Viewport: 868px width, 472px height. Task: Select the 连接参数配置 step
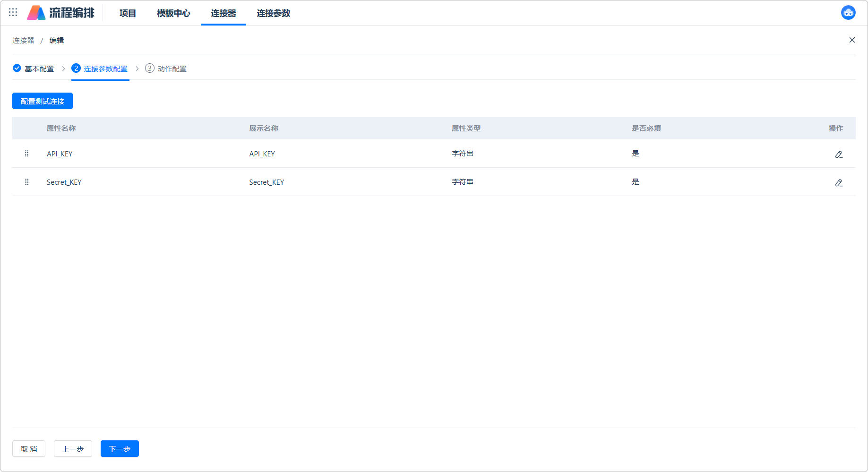tap(100, 69)
